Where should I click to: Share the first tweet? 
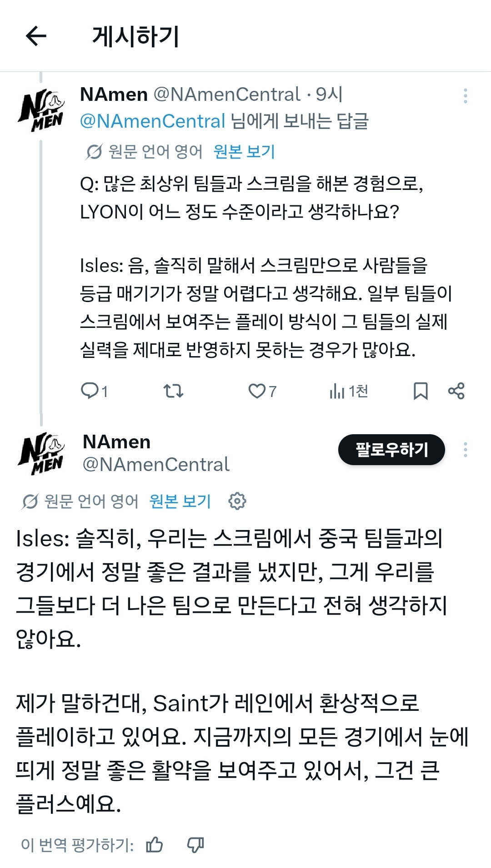[x=456, y=391]
